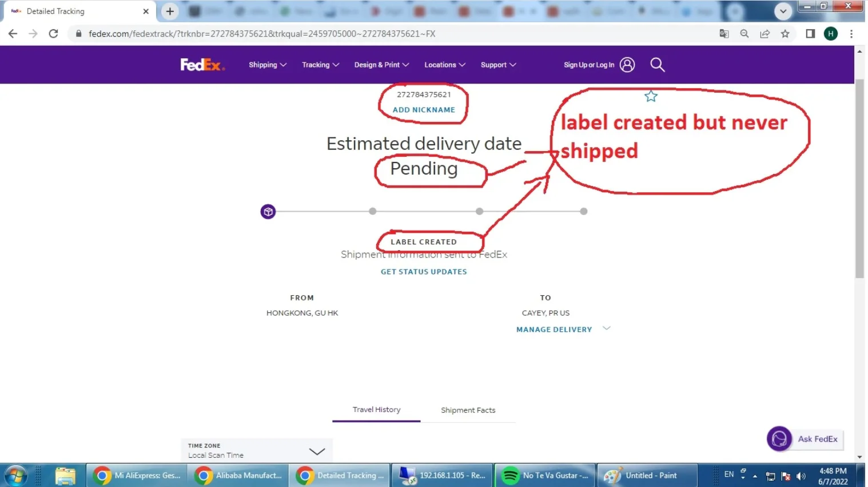Expand the Design & Print menu
This screenshot has height=487, width=868.
[381, 65]
